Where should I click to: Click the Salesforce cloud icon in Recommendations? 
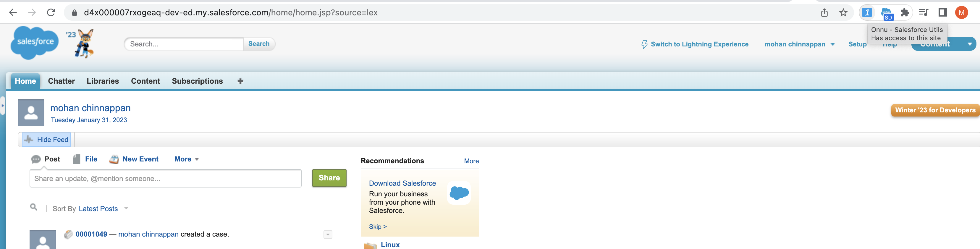click(459, 193)
